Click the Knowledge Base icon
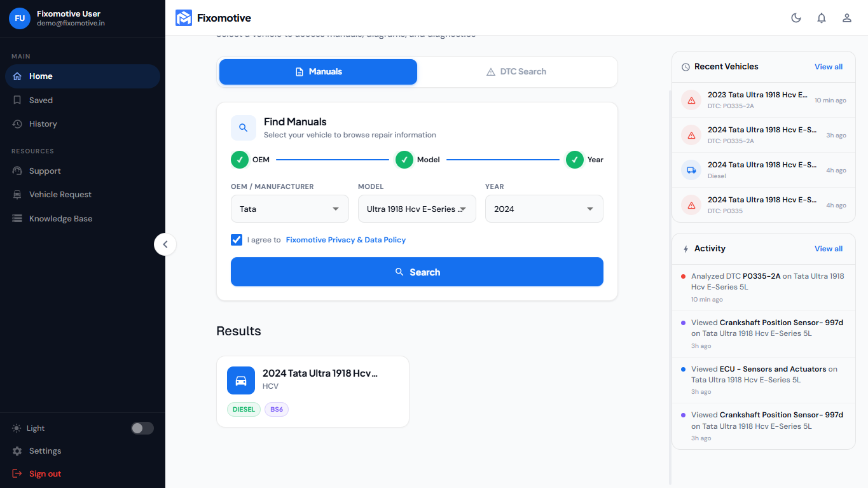 coord(17,218)
